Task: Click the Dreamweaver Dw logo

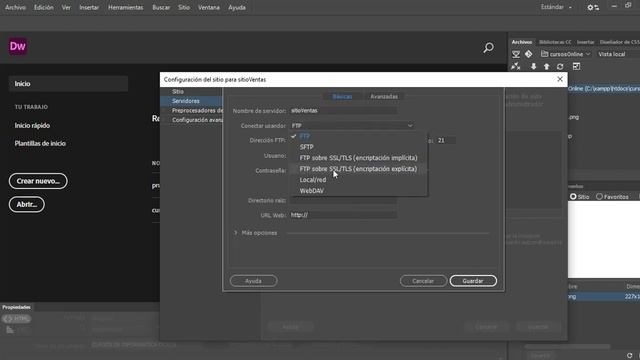Action: [18, 46]
